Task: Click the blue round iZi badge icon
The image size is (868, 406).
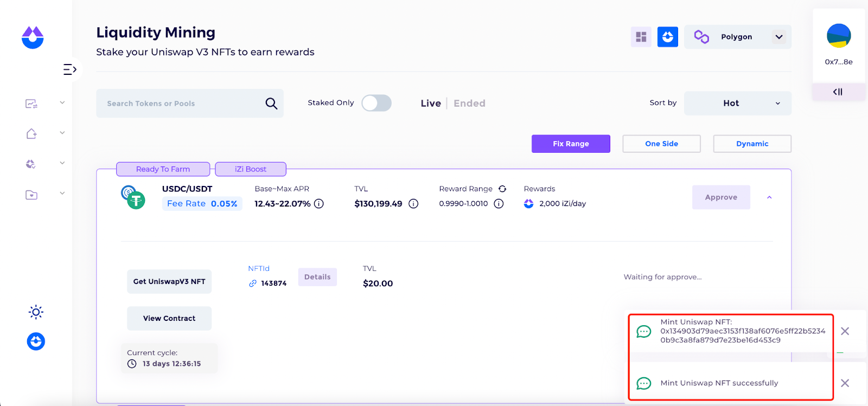Action: pos(36,341)
